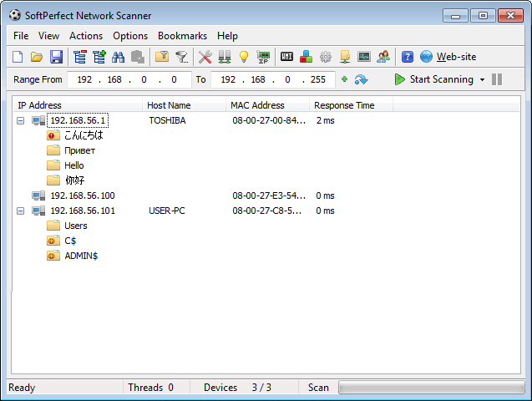The height and width of the screenshot is (401, 532).
Task: Click the Devices 3 / 3 status entry
Action: click(237, 388)
